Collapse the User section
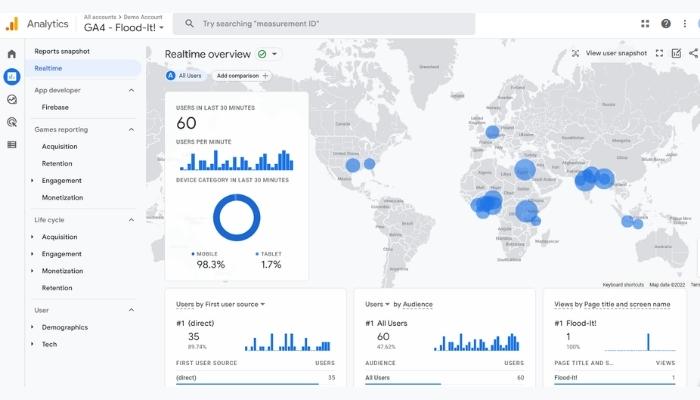 click(131, 310)
